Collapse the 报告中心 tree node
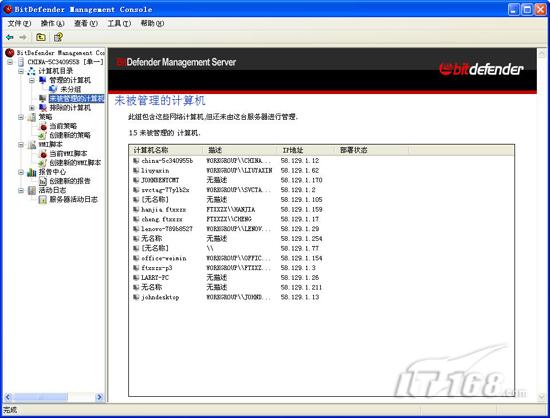The image size is (550, 418). tap(21, 172)
